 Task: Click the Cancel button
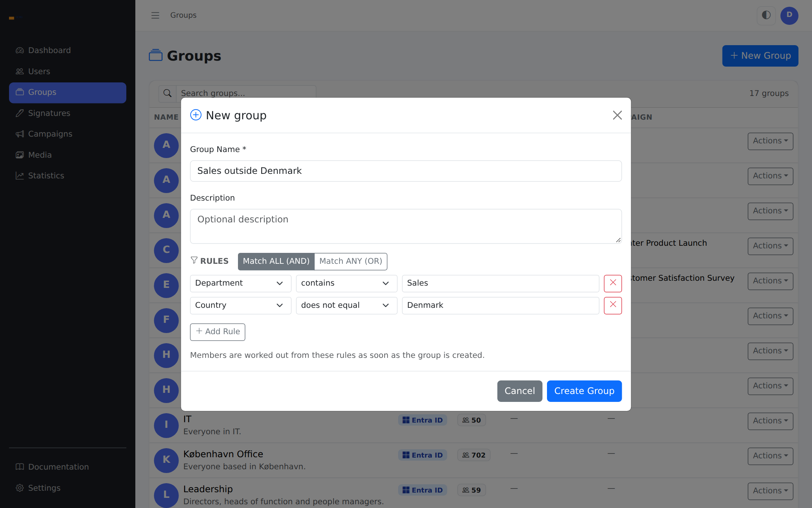point(520,391)
